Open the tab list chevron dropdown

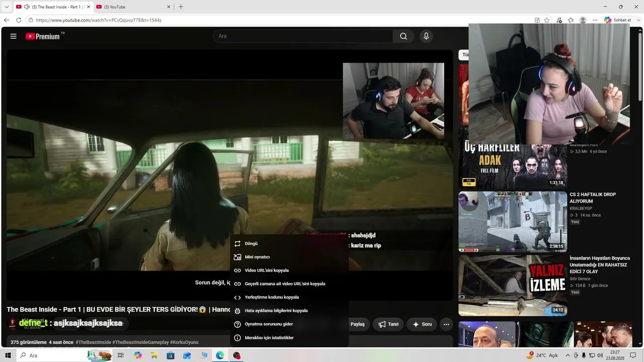coord(7,7)
